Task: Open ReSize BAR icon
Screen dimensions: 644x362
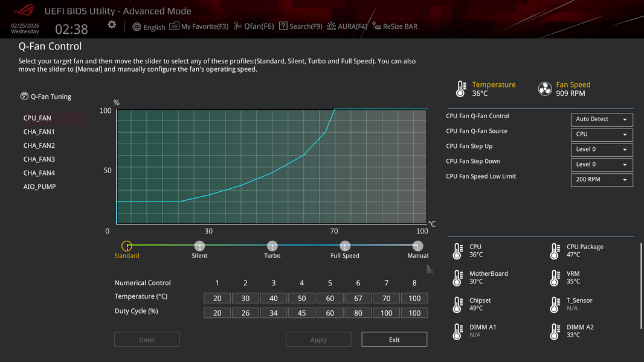Action: (376, 26)
